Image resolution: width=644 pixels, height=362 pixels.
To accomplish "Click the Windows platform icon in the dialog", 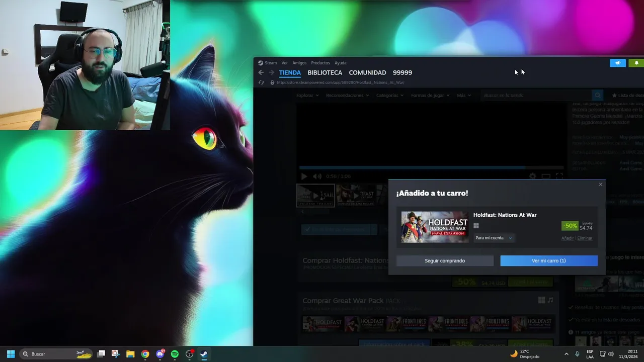I will tap(476, 226).
